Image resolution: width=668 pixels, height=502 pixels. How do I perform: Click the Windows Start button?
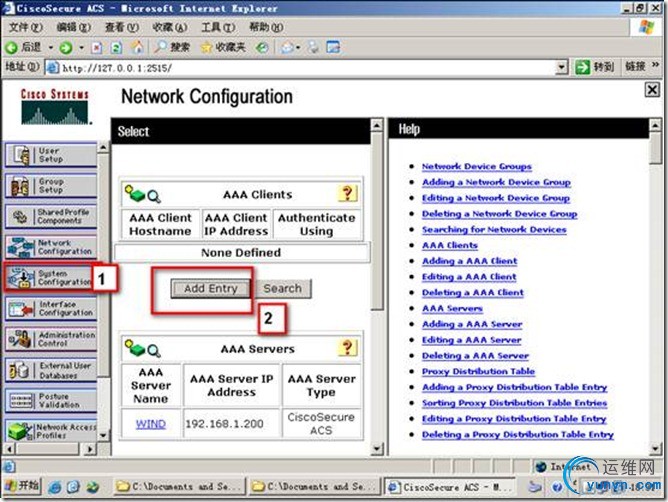(x=22, y=485)
